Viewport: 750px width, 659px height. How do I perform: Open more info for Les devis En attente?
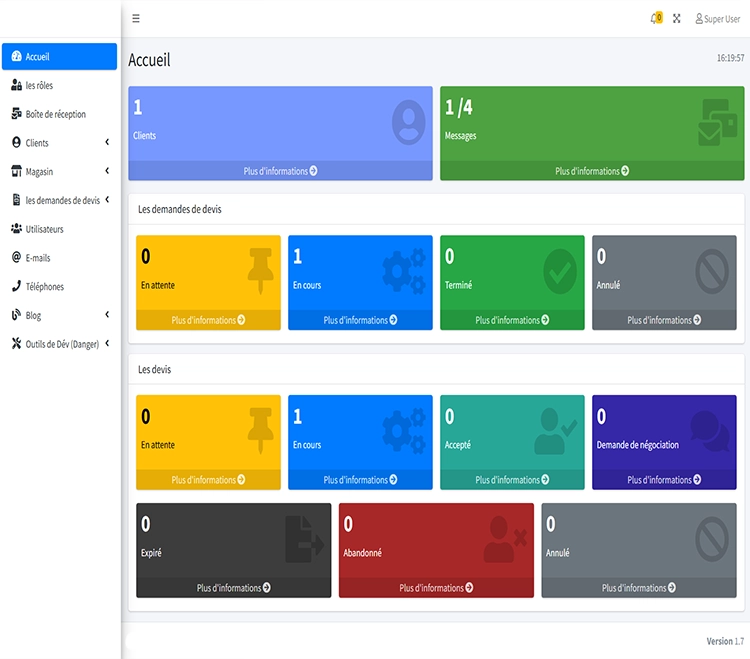(208, 480)
